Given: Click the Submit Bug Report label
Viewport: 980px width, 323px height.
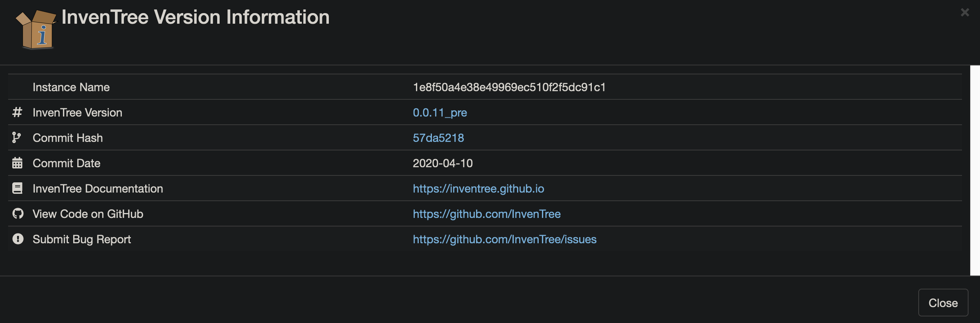Looking at the screenshot, I should pos(81,239).
